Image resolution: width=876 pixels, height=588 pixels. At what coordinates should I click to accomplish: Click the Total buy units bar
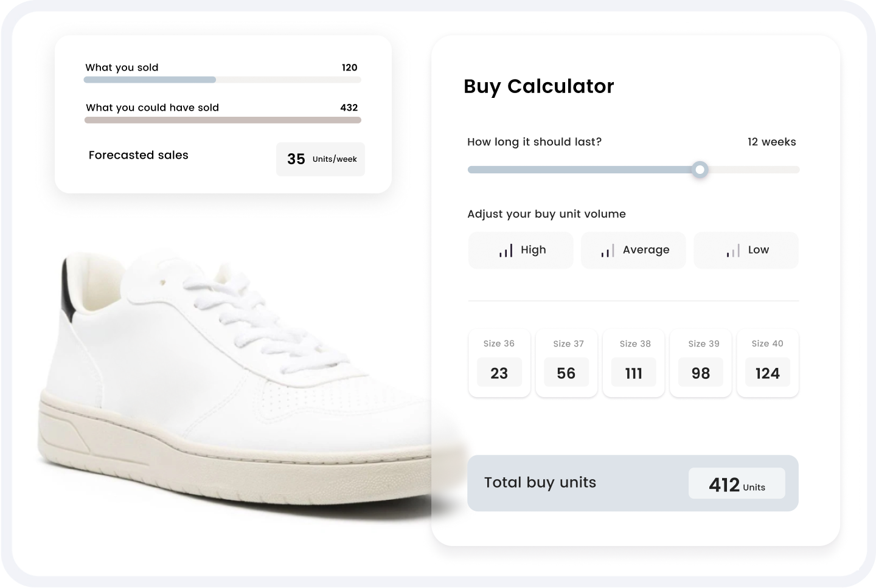pos(633,483)
